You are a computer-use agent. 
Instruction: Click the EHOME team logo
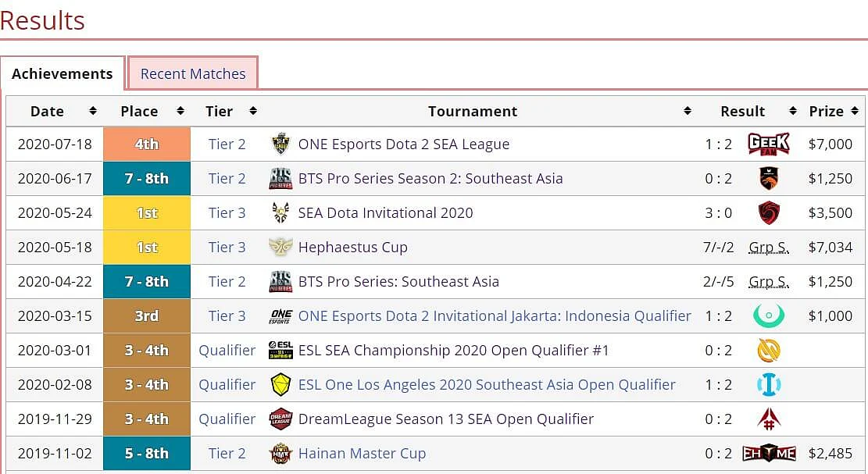[768, 454]
